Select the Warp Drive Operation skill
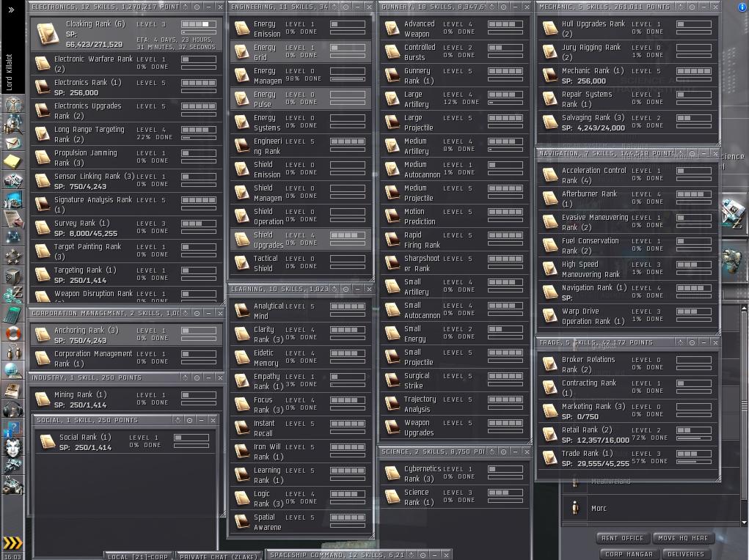 628,316
